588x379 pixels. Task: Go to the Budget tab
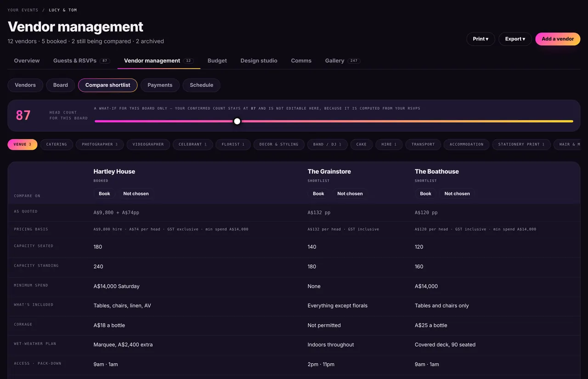pyautogui.click(x=217, y=61)
